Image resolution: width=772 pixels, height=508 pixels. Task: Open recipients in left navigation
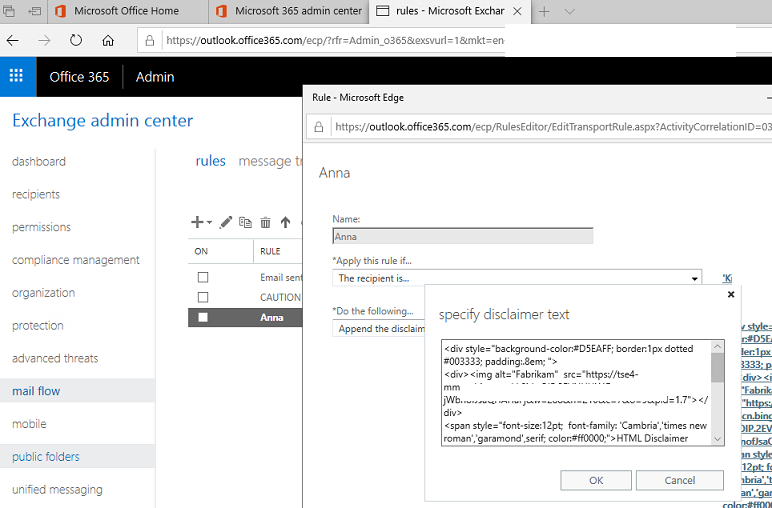point(36,194)
